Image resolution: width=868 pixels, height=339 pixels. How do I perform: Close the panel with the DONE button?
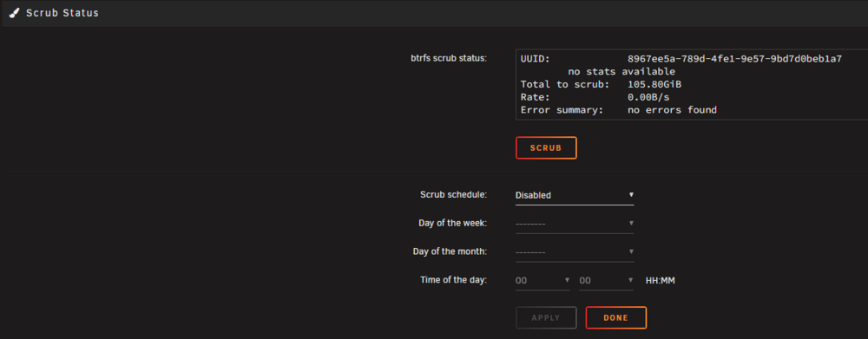(616, 318)
